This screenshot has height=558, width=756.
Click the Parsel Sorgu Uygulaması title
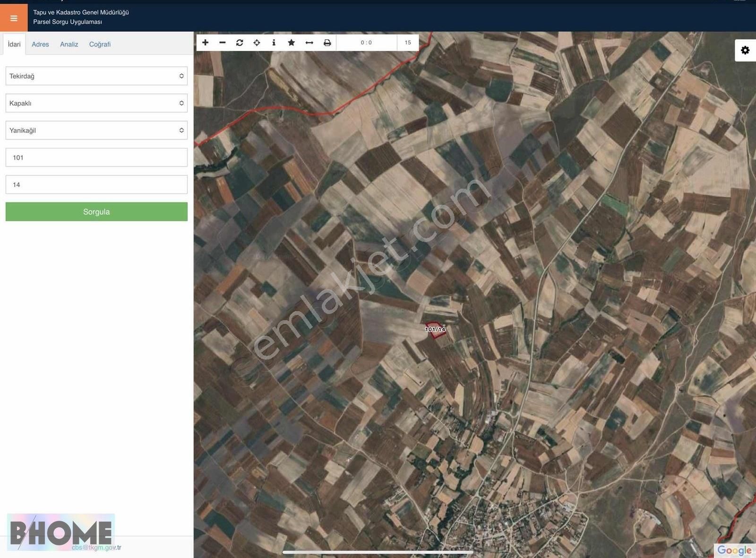tap(68, 22)
